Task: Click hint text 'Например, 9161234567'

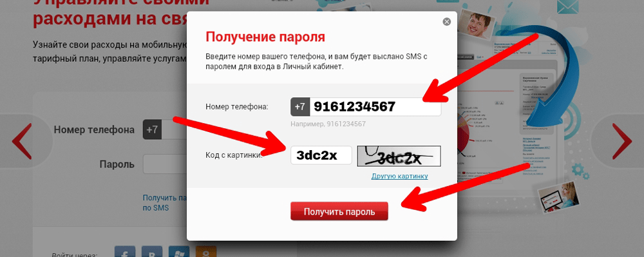Action: point(328,124)
